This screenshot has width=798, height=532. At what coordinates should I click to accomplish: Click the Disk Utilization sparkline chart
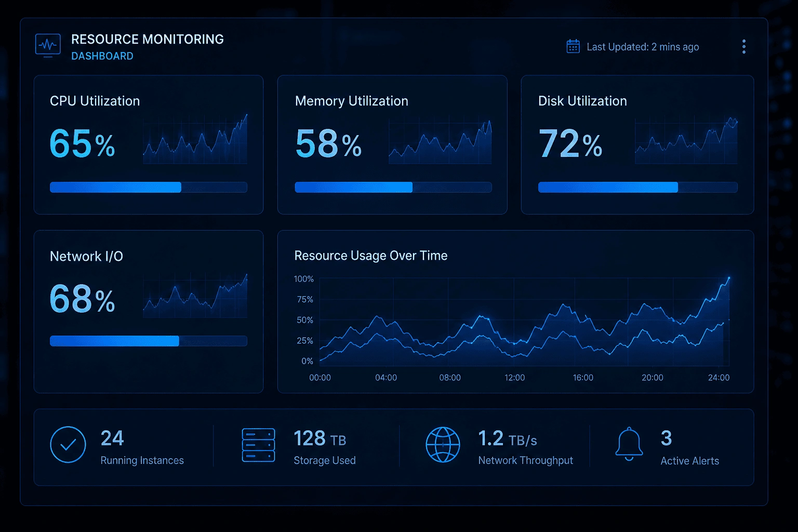pyautogui.click(x=686, y=140)
